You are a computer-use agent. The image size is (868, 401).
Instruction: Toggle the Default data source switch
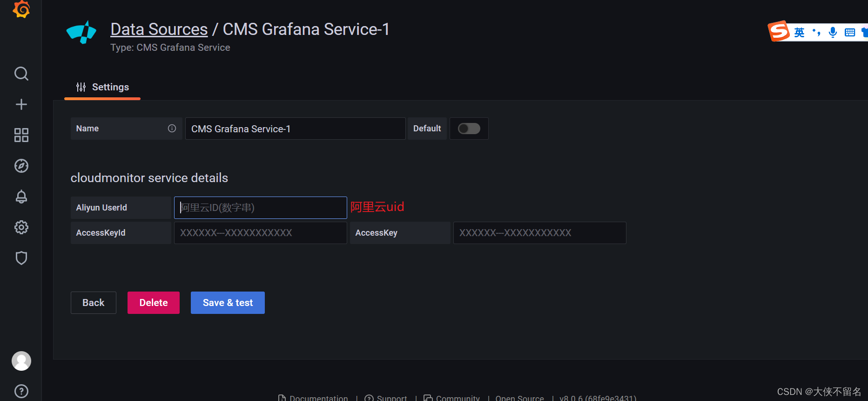coord(469,129)
